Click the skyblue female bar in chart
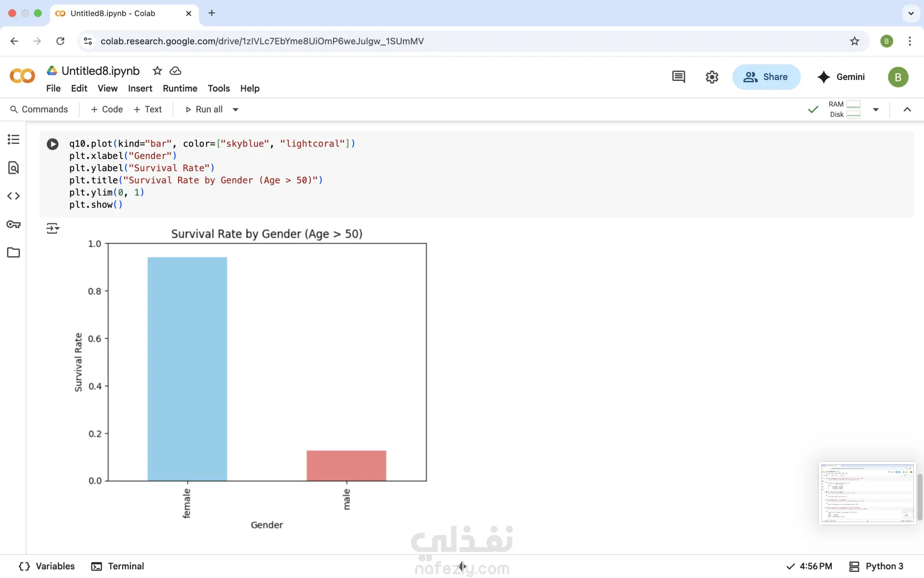Viewport: 924px width, 578px height. tap(187, 368)
